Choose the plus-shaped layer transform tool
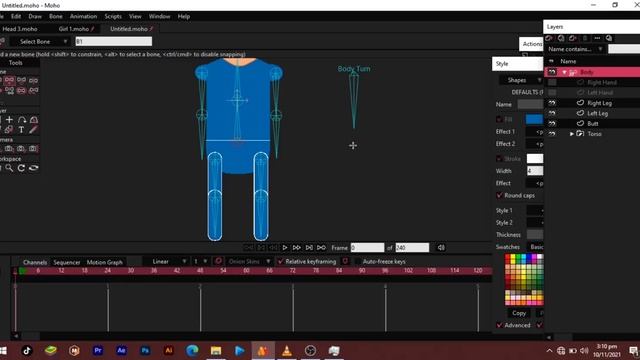Image resolution: width=640 pixels, height=360 pixels. coord(9,120)
